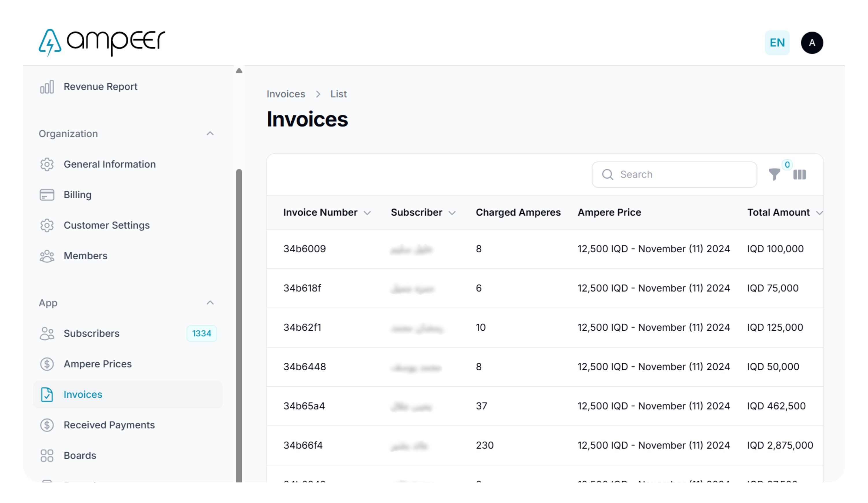Focus the Search input field
The width and height of the screenshot is (868, 503).
(674, 175)
